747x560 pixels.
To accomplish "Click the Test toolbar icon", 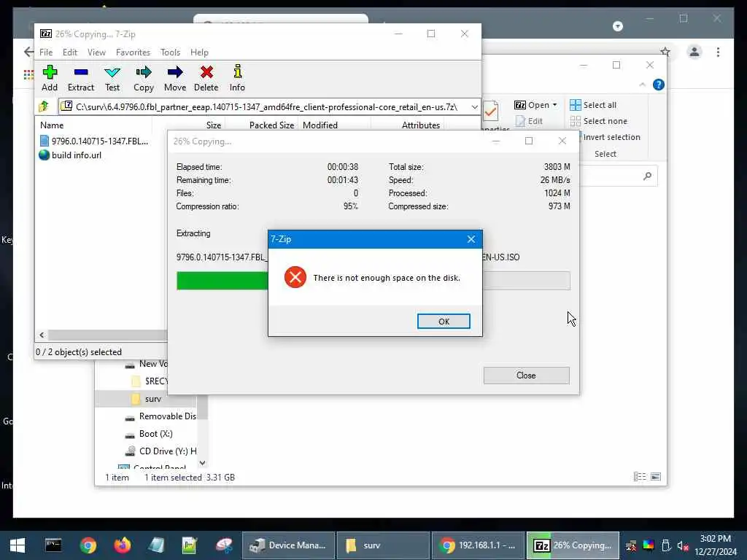I will (x=112, y=79).
